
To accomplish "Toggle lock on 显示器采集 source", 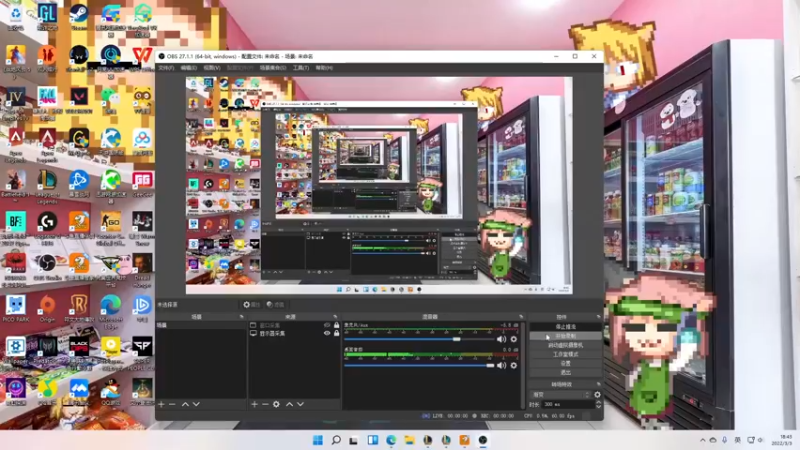I will (336, 333).
